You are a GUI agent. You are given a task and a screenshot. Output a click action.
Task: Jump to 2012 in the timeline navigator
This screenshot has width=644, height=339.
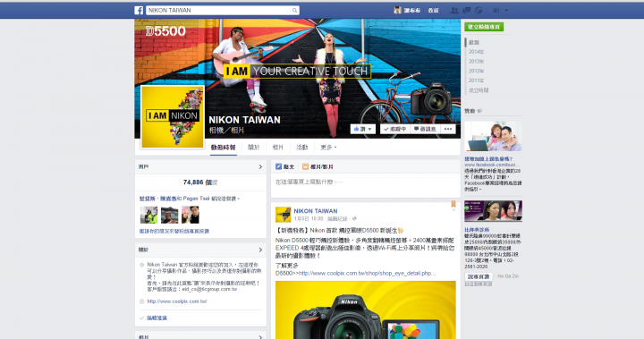(477, 71)
